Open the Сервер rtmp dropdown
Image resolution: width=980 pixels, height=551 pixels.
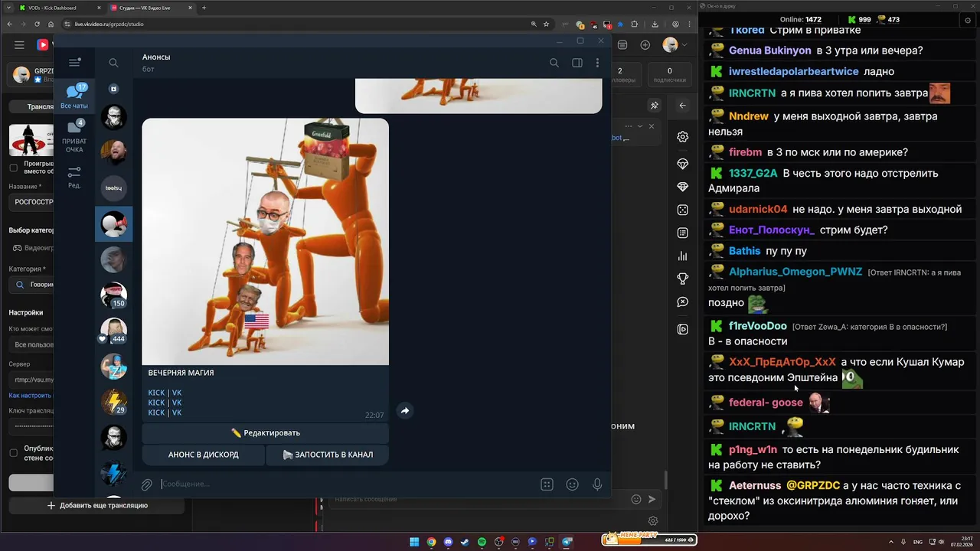click(31, 380)
